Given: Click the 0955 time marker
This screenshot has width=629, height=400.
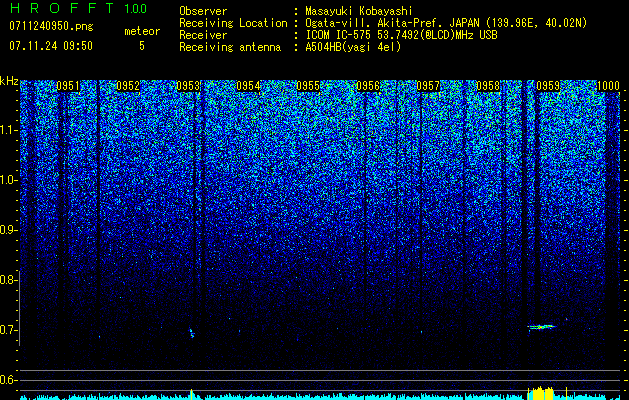Looking at the screenshot, I should coord(308,86).
